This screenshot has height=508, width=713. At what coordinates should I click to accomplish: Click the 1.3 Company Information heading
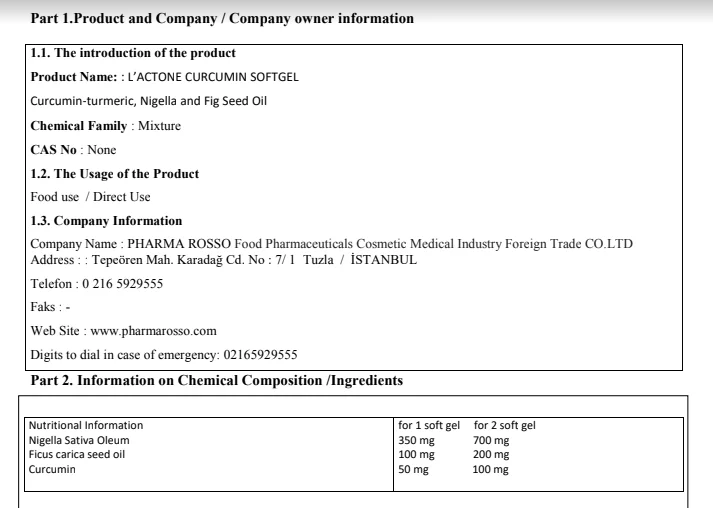(106, 221)
